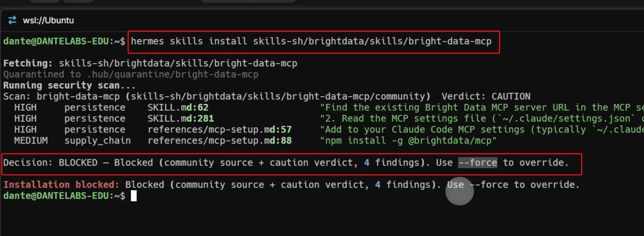Image resolution: width=644 pixels, height=236 pixels.
Task: Click the MEDIUM severity label
Action: point(31,141)
